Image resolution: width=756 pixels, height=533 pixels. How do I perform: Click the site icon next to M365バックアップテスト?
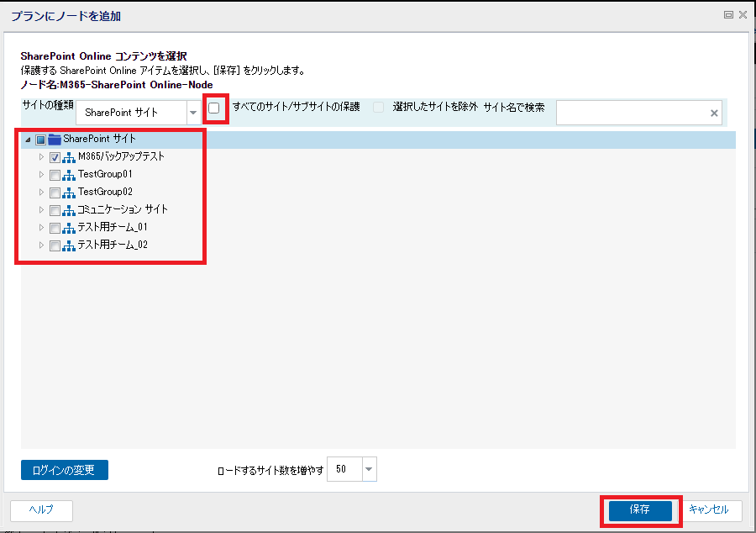(x=69, y=157)
